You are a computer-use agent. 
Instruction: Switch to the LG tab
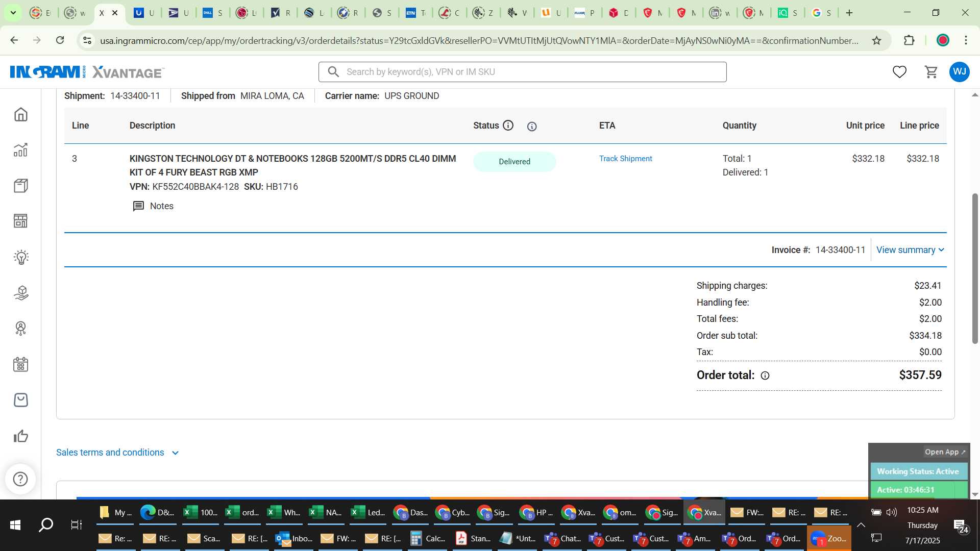point(246,13)
